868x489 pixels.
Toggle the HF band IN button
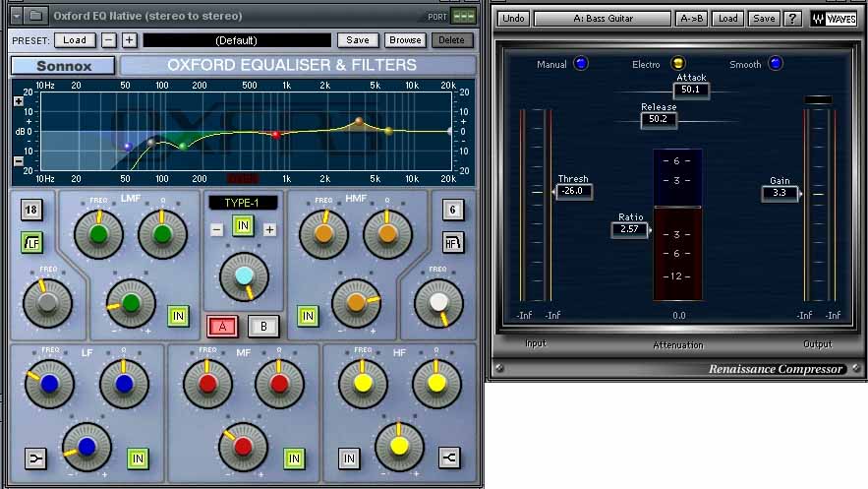[349, 458]
